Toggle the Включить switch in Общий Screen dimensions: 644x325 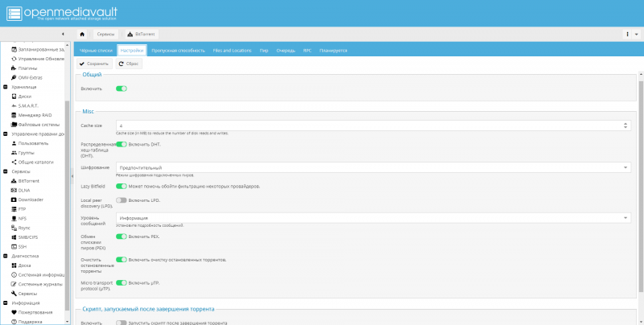coord(122,88)
